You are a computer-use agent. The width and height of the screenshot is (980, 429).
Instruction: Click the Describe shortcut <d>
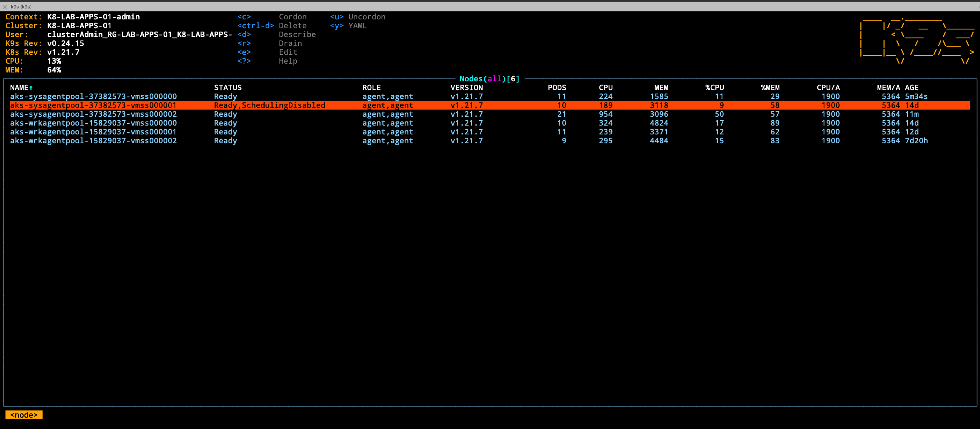tap(244, 35)
